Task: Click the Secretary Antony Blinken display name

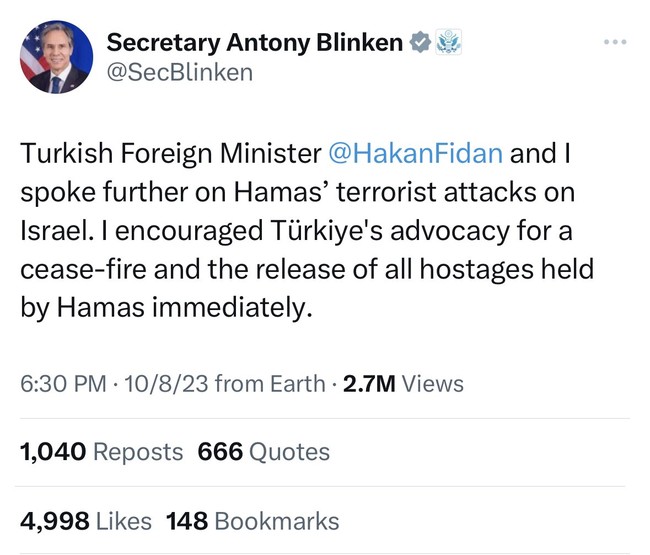Action: 255,42
